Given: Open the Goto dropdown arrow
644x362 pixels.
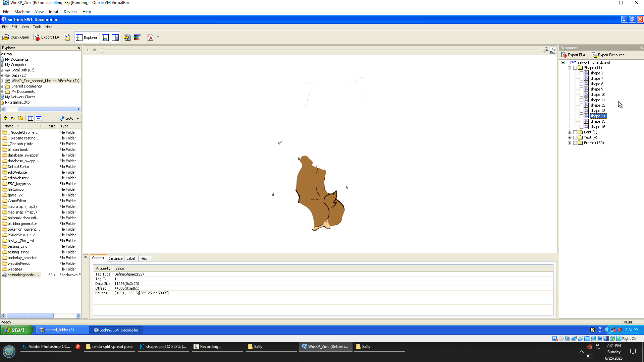Looking at the screenshot, I should click(77, 119).
